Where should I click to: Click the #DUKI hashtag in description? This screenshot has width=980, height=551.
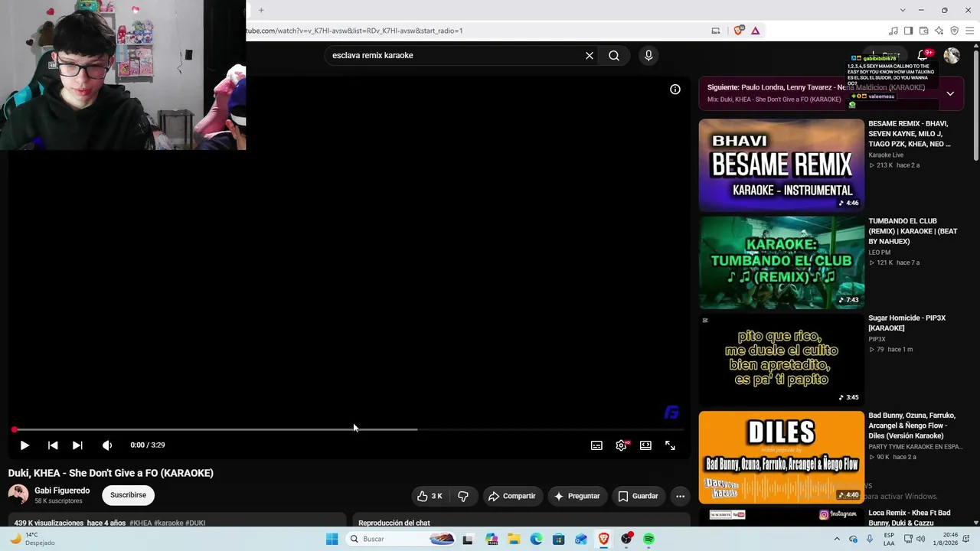click(195, 523)
